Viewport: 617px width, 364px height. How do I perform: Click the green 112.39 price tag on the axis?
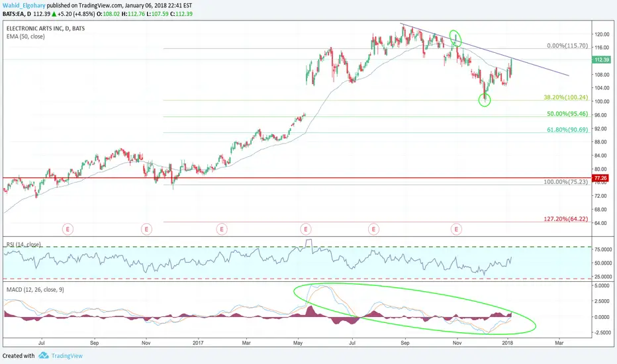[602, 60]
